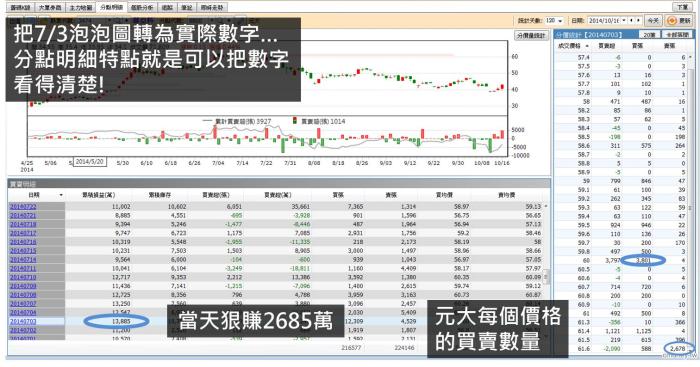Open the 大單券商 tab
Viewport: 700px width, 367px height.
click(50, 8)
